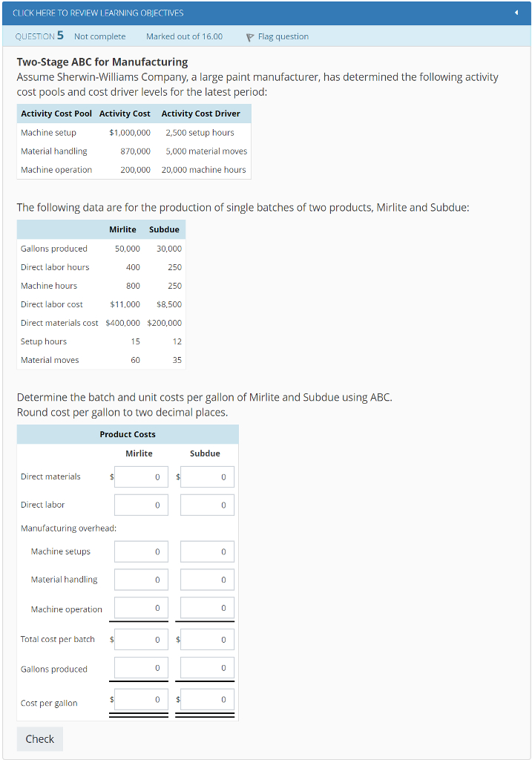
Task: Select the Subdue Direct materials input field
Action: 206,476
